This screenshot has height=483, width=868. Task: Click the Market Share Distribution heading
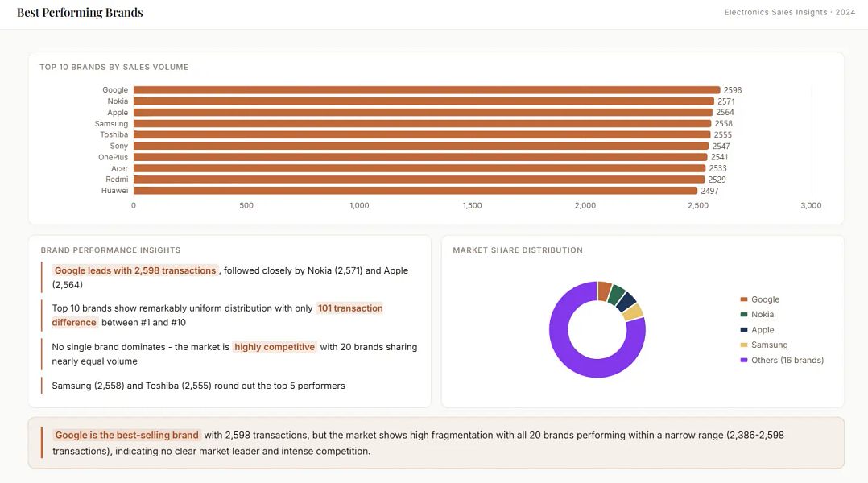tap(518, 250)
